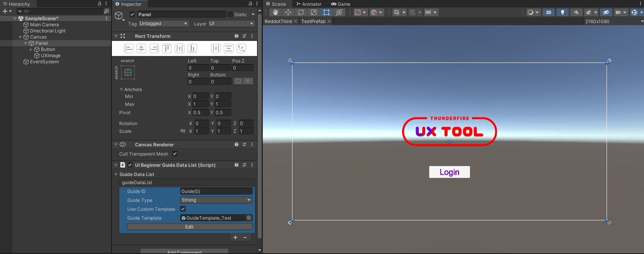
Task: Open the Static options dropdown arrow
Action: click(253, 14)
